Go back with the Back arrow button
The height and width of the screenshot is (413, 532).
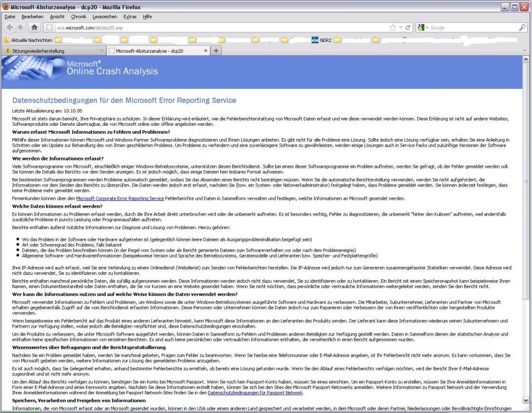click(10, 28)
